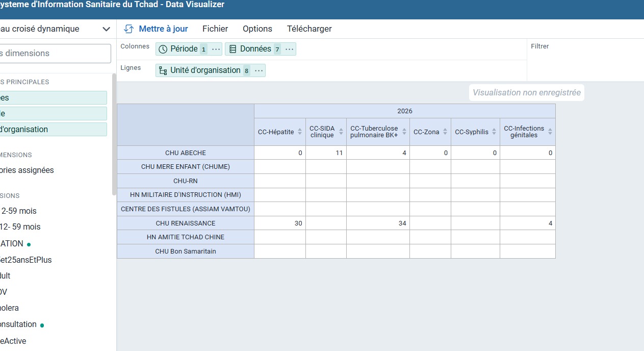
Task: Sort by CC-Syphilis column arrows
Action: coord(494,132)
